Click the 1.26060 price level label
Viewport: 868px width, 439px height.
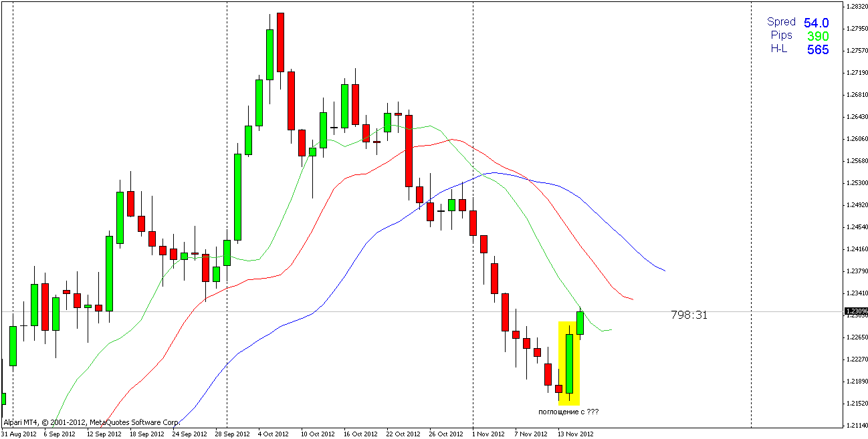[857, 138]
